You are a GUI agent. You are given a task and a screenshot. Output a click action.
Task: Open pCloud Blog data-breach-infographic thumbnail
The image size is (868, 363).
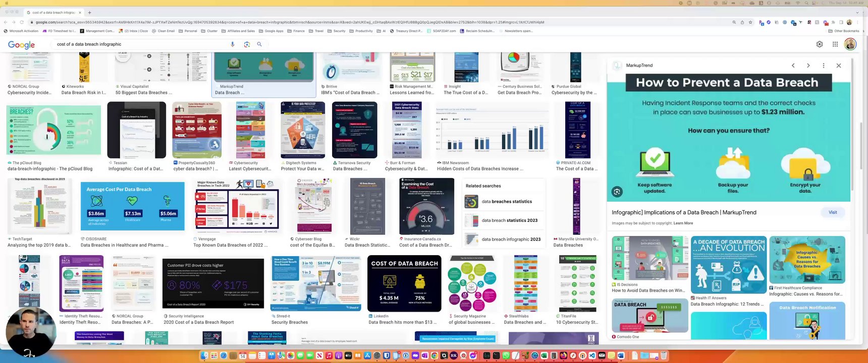coord(53,130)
